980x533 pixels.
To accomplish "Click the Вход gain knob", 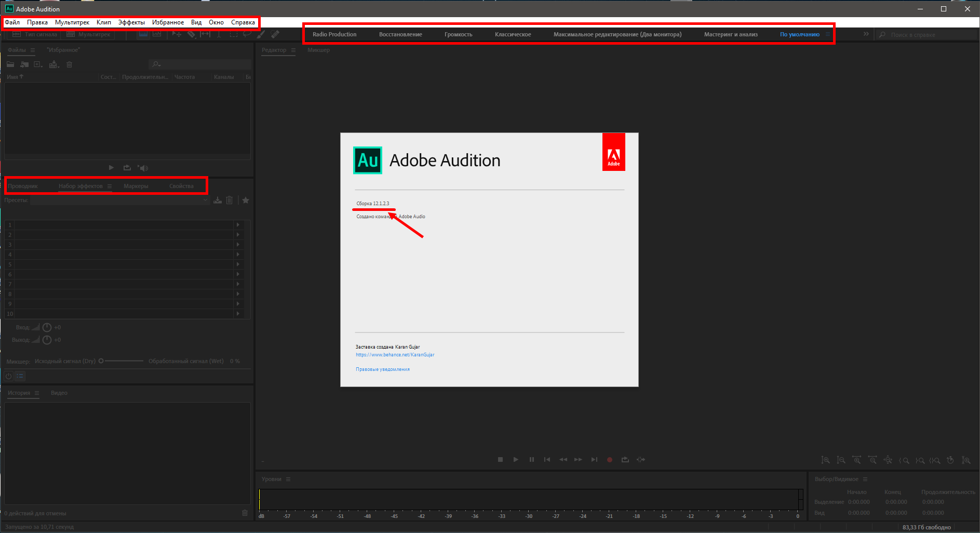I will point(47,327).
